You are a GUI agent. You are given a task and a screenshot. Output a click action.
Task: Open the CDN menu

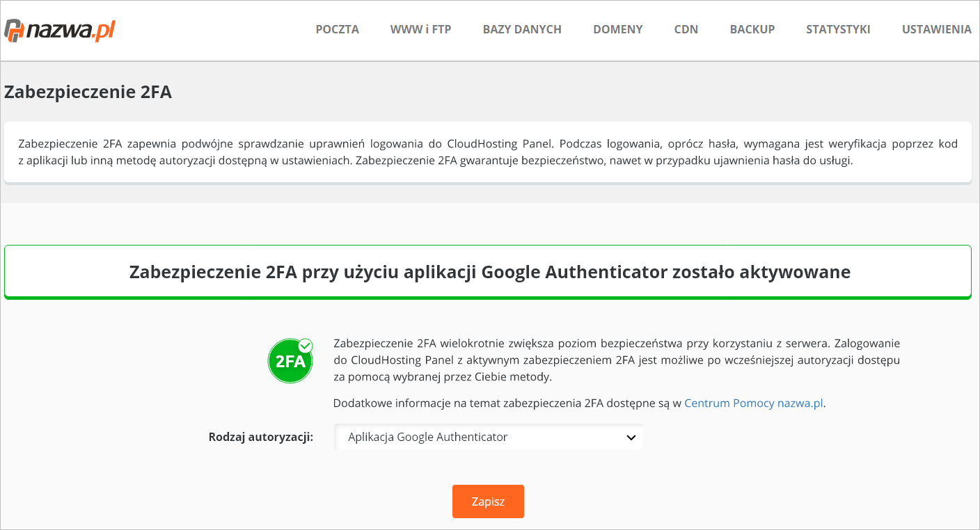[x=686, y=29]
